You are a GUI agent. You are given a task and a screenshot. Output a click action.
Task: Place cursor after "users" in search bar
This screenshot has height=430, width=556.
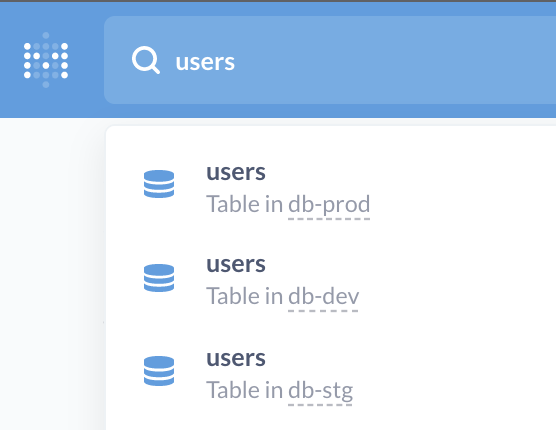(x=235, y=62)
